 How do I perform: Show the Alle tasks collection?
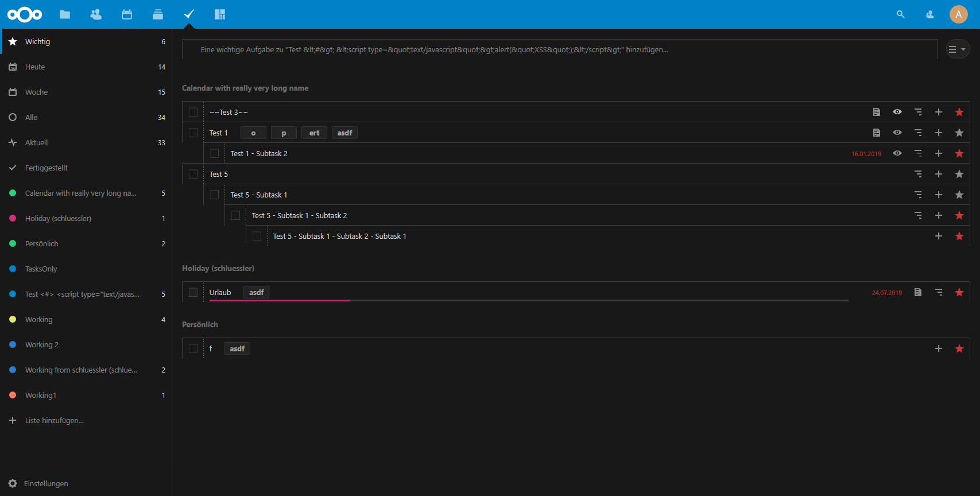pyautogui.click(x=86, y=117)
